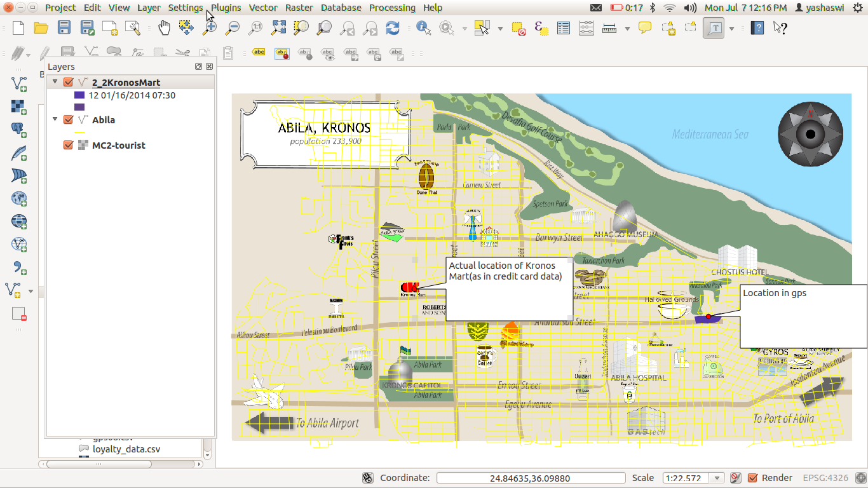Click the yellow abc Layer Labeling icon
Viewport: 868px width, 488px height.
coord(259,53)
